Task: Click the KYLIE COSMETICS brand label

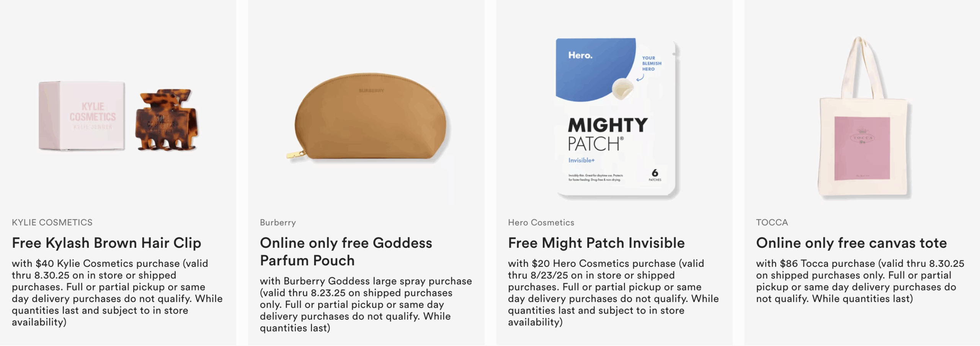Action: pos(52,223)
